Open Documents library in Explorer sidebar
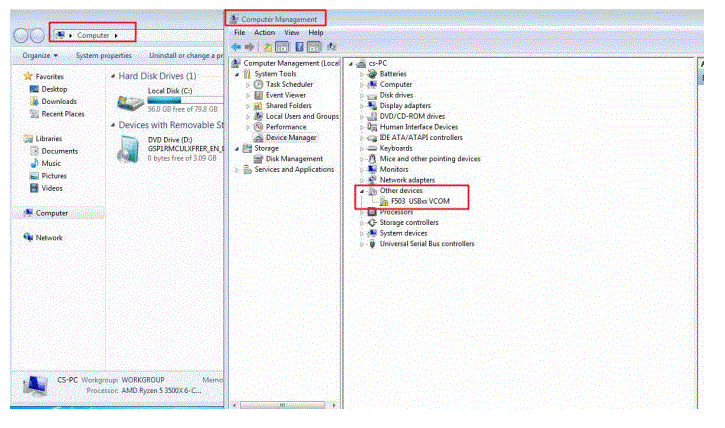 (60, 151)
